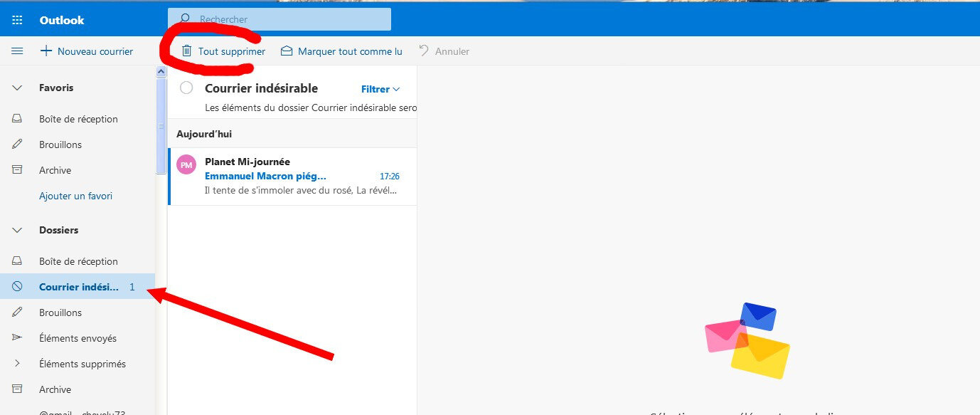Click the Archive box icon under Dossiers
The height and width of the screenshot is (415, 980).
coord(17,389)
